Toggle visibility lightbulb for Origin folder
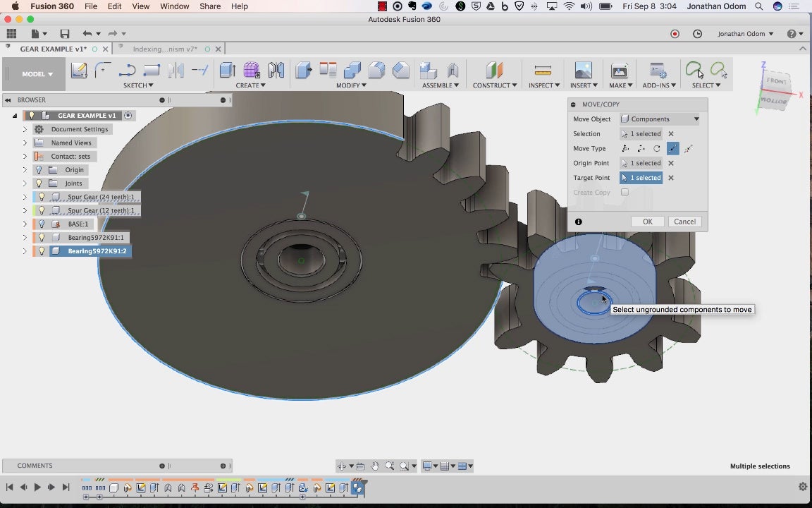812x508 pixels. pyautogui.click(x=39, y=170)
